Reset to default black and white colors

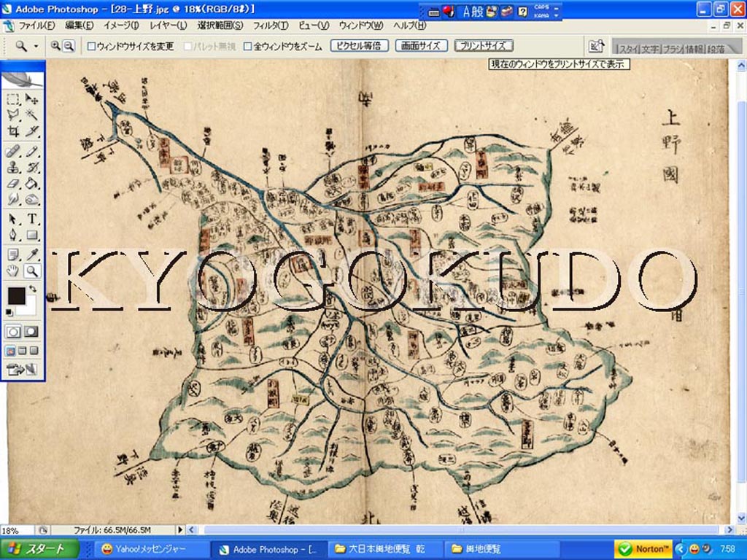[9, 312]
